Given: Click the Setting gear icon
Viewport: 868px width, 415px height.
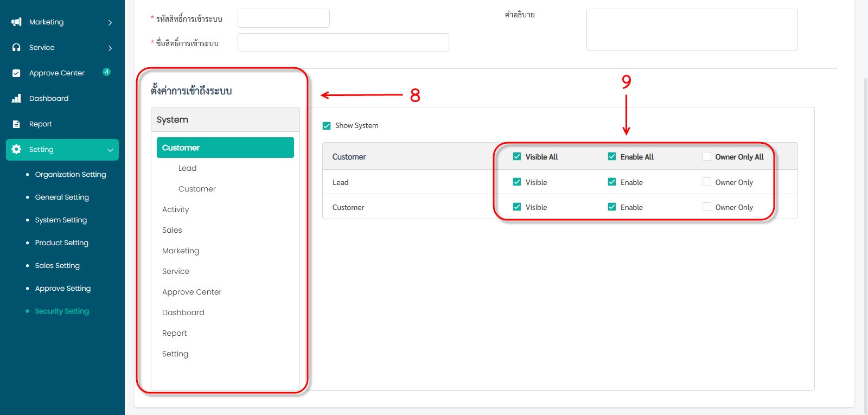Looking at the screenshot, I should 16,150.
